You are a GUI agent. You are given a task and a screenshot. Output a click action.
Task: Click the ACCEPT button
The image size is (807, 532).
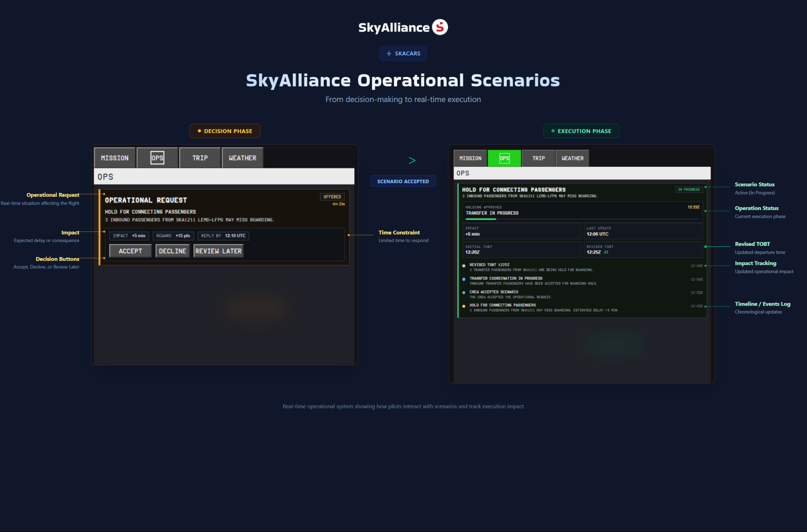point(130,250)
